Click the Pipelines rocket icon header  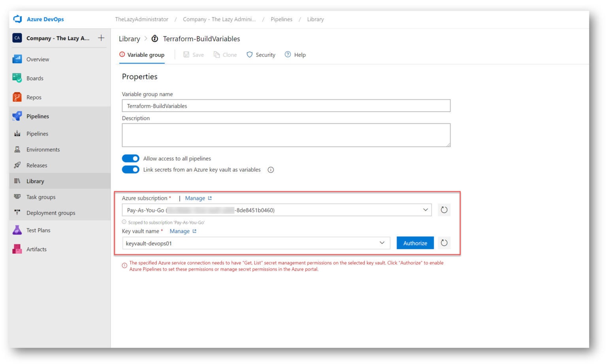pos(17,116)
